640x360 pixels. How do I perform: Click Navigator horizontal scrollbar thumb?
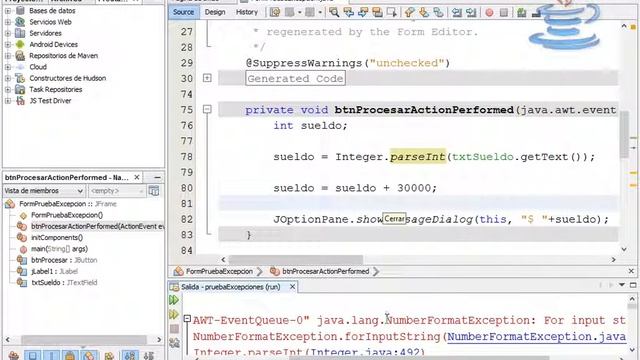[84, 340]
